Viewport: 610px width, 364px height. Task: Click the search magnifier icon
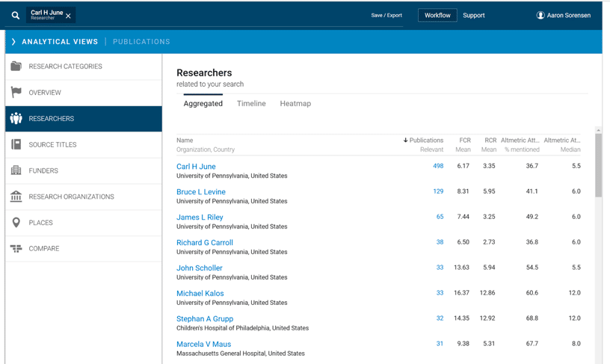pos(15,15)
